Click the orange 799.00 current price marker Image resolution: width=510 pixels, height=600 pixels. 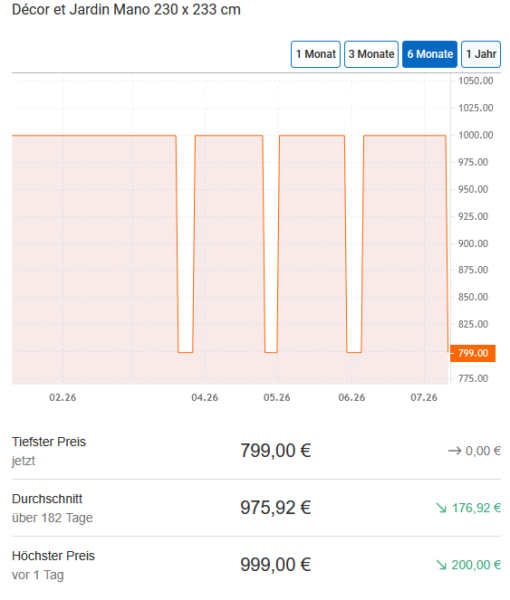coord(473,353)
